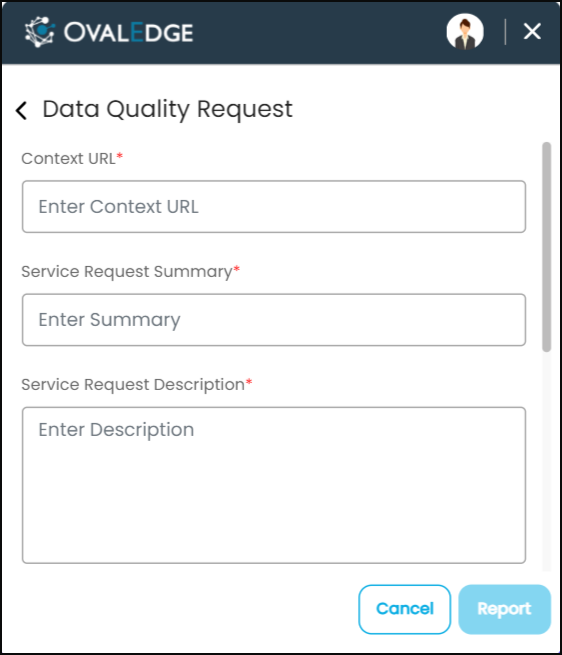
Task: Click the OvalEdge network logo icon
Action: click(x=40, y=32)
